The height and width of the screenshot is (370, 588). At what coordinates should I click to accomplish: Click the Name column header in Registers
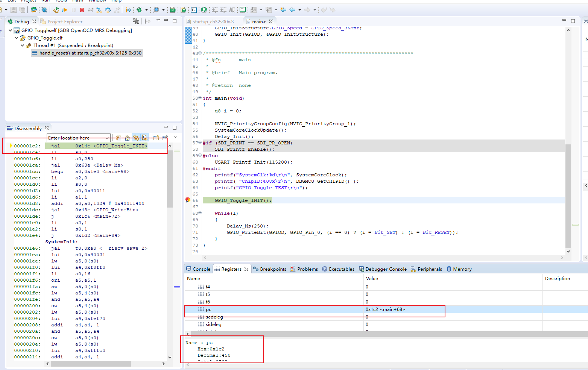point(274,278)
